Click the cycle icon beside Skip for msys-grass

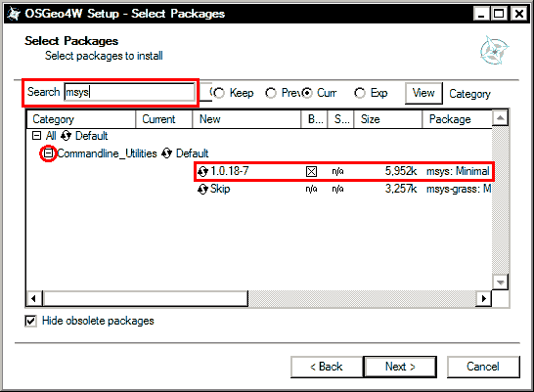(202, 189)
